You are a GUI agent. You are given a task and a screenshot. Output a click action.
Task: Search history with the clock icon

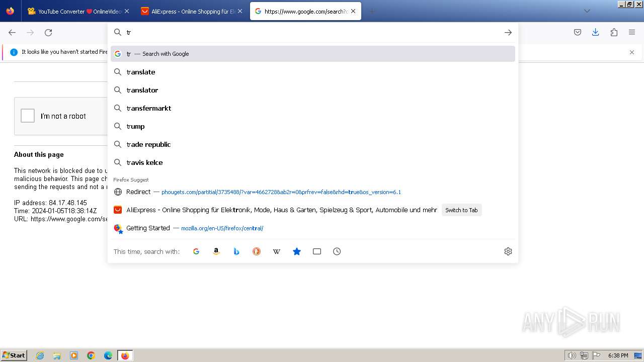337,251
